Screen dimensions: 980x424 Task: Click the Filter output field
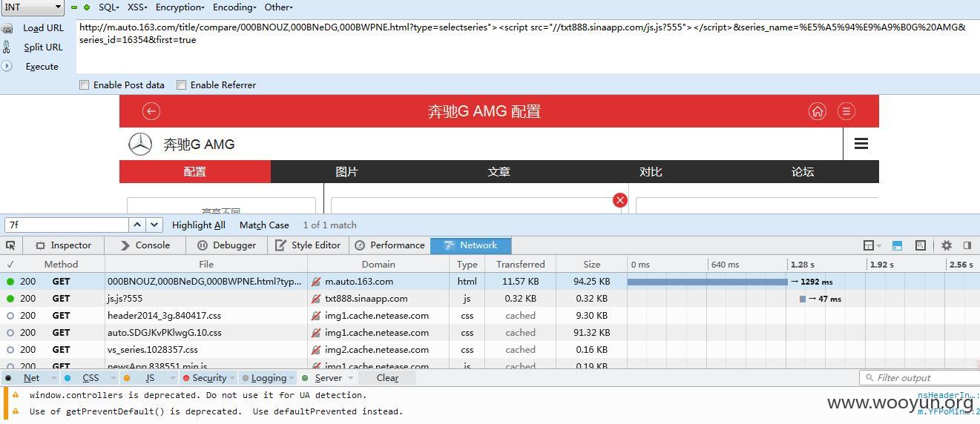[x=919, y=378]
